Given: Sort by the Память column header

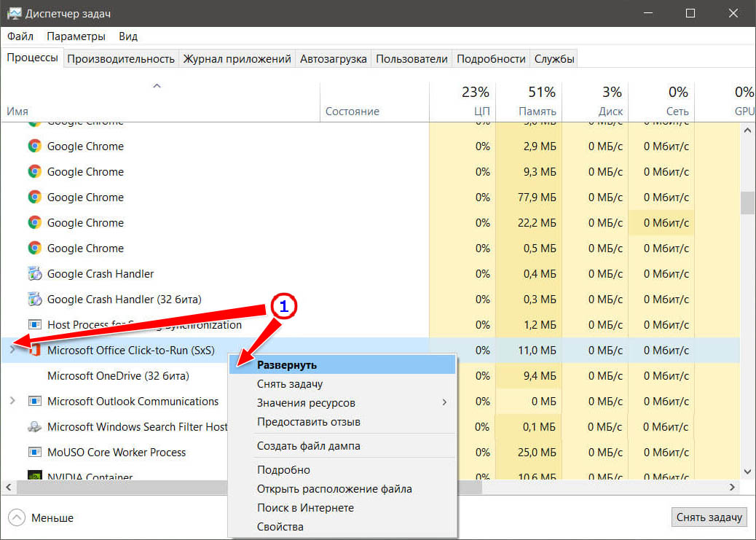Looking at the screenshot, I should tap(529, 102).
